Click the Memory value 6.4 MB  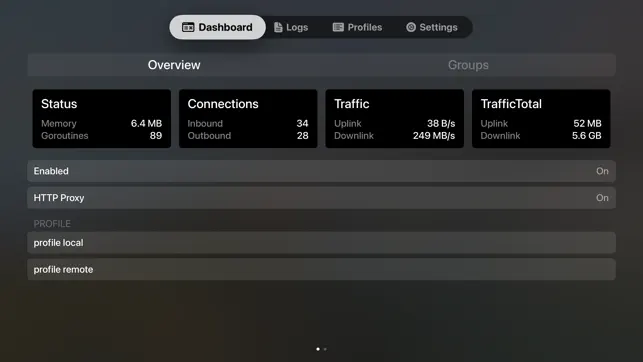coord(146,123)
